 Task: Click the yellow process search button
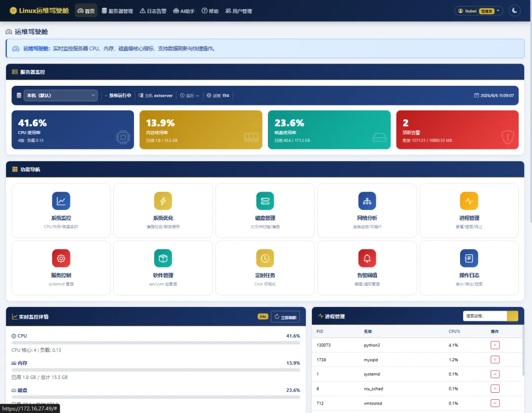click(x=512, y=316)
